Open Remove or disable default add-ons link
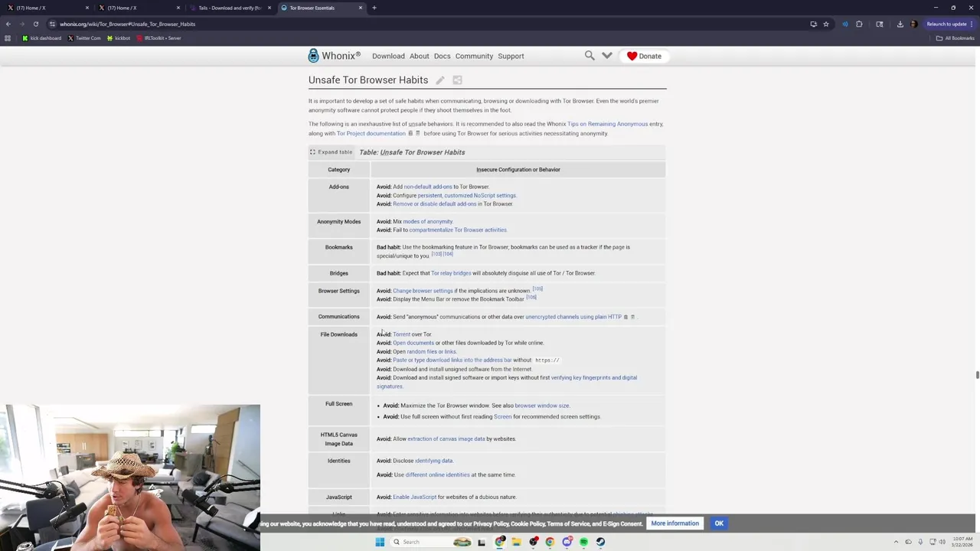Viewport: 980px width, 551px height. coord(434,204)
